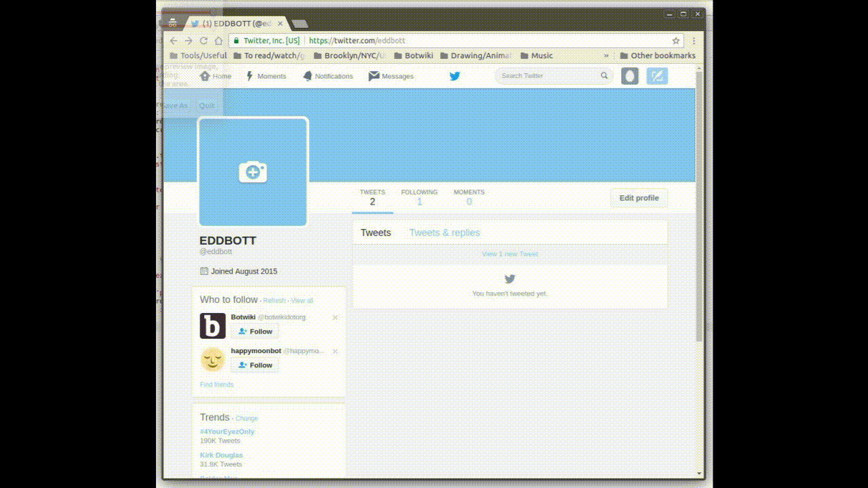The width and height of the screenshot is (868, 488).
Task: Dismiss the Botwiki suggestion
Action: [x=335, y=317]
